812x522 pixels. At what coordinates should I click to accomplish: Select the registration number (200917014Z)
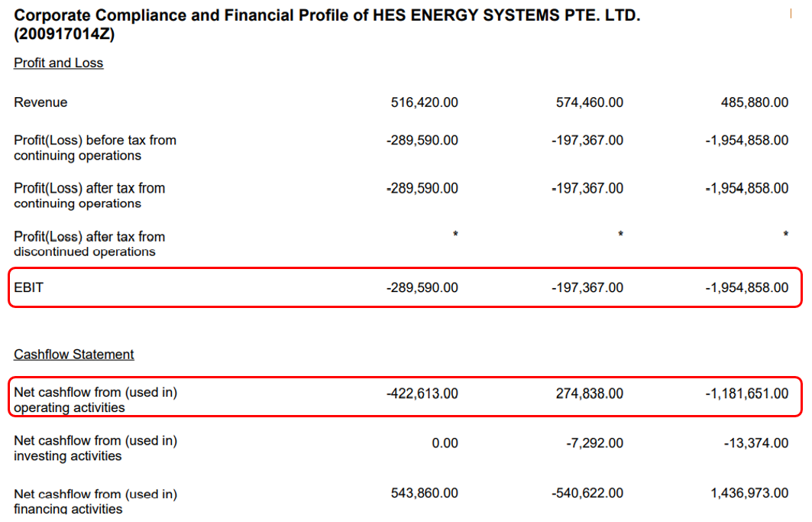[64, 34]
